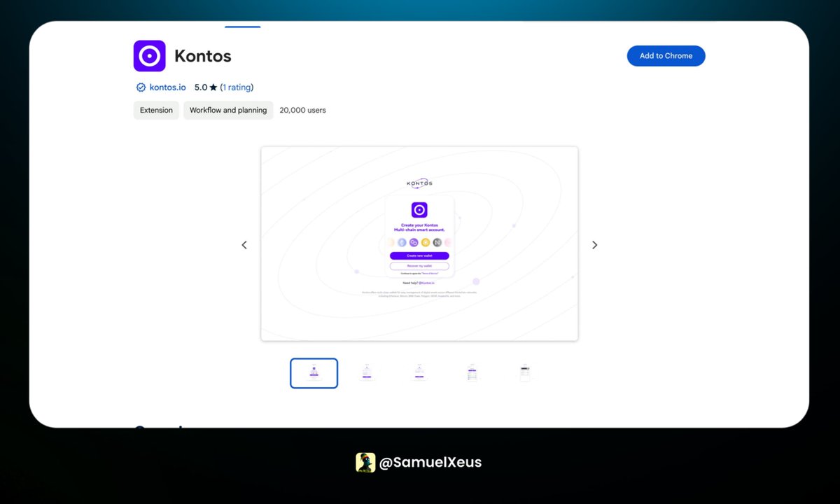The height and width of the screenshot is (504, 840).
Task: Go to previous screenshot with left arrow
Action: 244,245
